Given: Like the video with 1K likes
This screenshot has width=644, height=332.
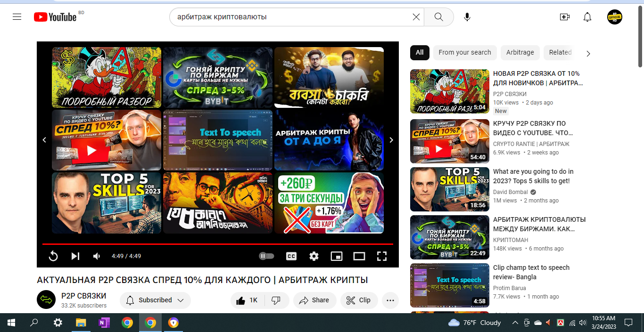Looking at the screenshot, I should 247,300.
